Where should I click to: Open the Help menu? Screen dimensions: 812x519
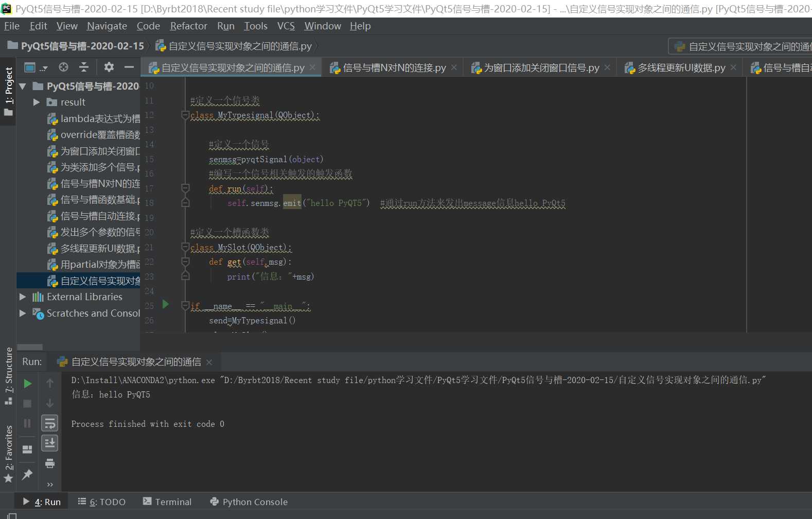(360, 26)
